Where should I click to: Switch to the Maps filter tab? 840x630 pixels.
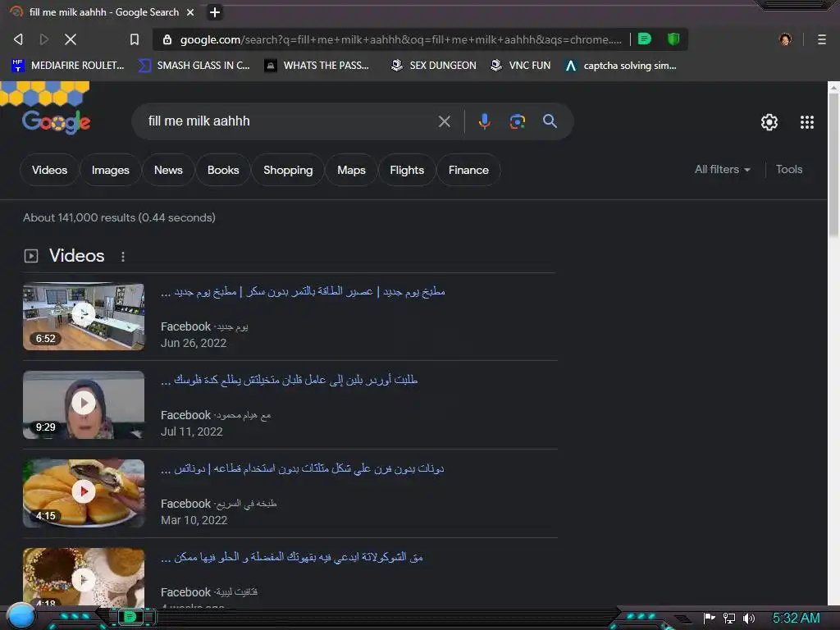pyautogui.click(x=351, y=170)
